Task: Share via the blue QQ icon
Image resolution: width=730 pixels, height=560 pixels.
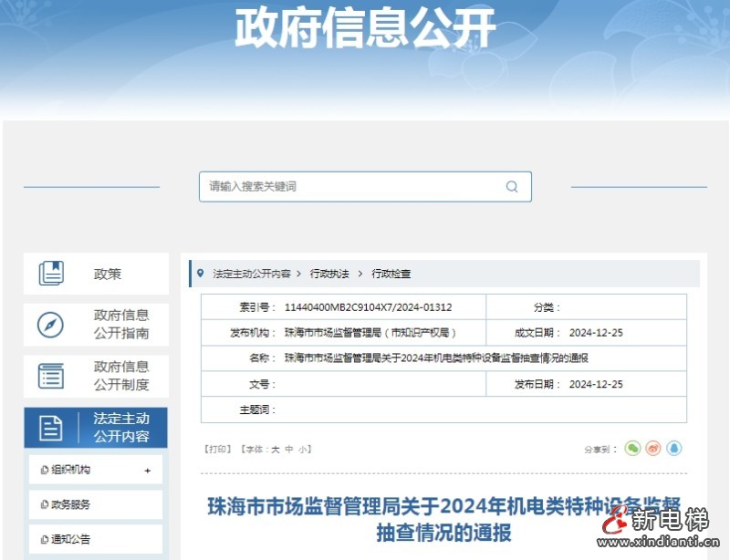Action: click(673, 449)
